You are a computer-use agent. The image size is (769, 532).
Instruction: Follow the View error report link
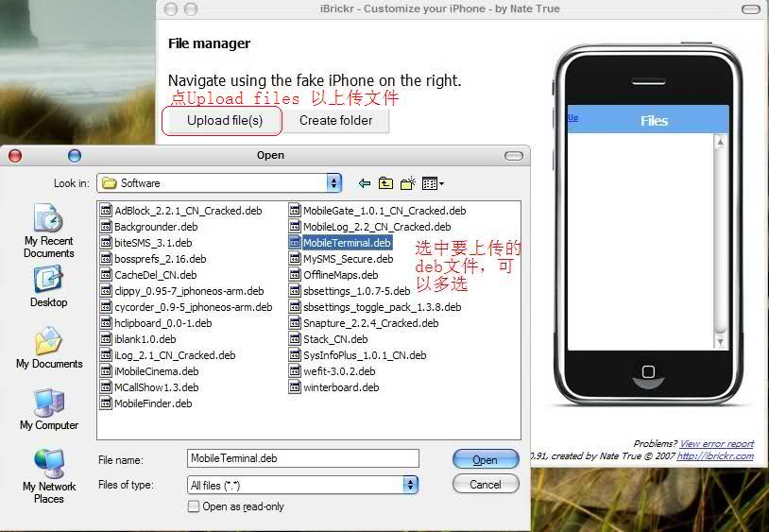click(716, 444)
